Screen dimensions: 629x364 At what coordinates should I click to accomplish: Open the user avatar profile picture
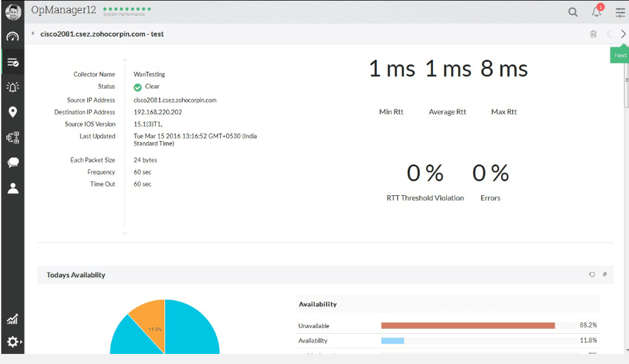click(13, 12)
